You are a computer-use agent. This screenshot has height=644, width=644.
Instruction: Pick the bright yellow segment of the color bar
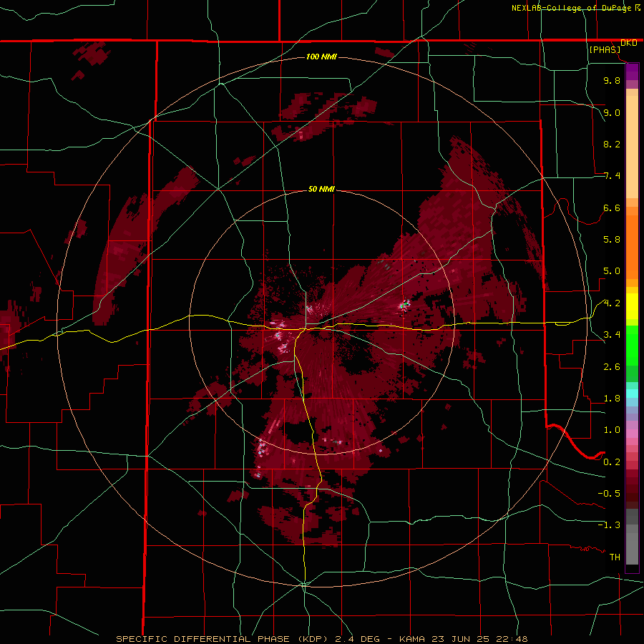632,306
